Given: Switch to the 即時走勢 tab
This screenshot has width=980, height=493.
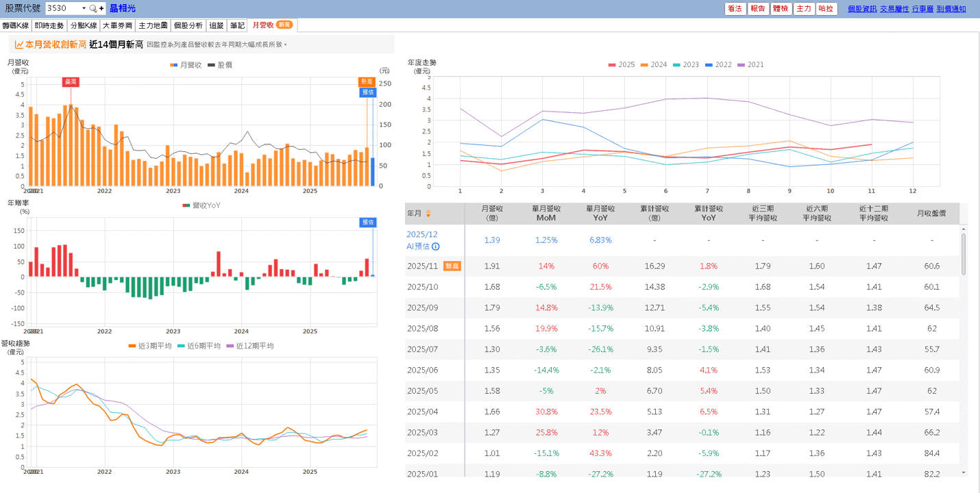Looking at the screenshot, I should pyautogui.click(x=49, y=25).
